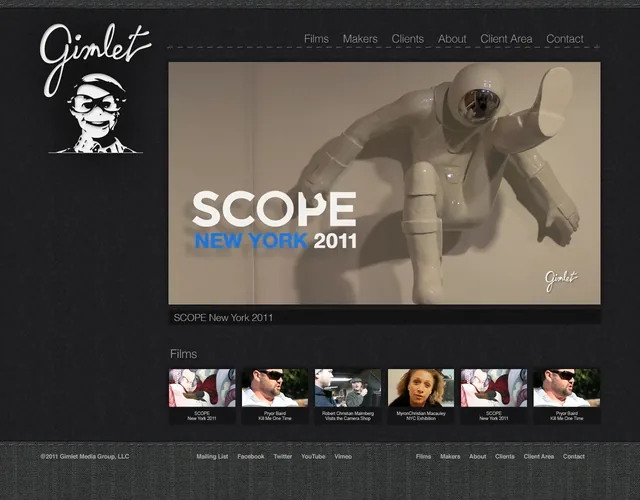The width and height of the screenshot is (640, 500).
Task: Click the ©2011 Gimlet Media Group, LLC text
Action: tap(85, 456)
